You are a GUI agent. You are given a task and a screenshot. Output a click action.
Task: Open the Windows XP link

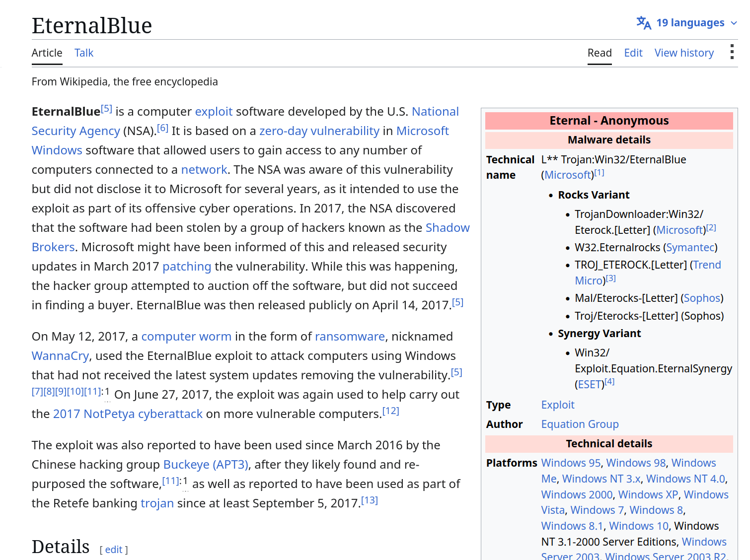[x=648, y=494]
